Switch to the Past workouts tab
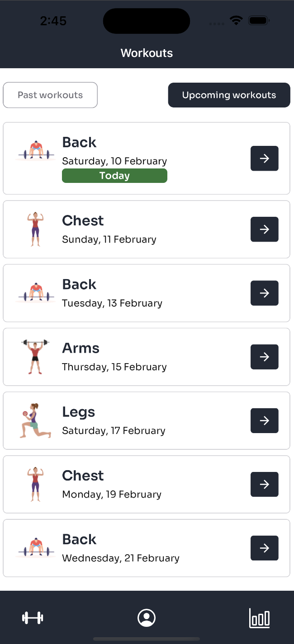 (50, 95)
